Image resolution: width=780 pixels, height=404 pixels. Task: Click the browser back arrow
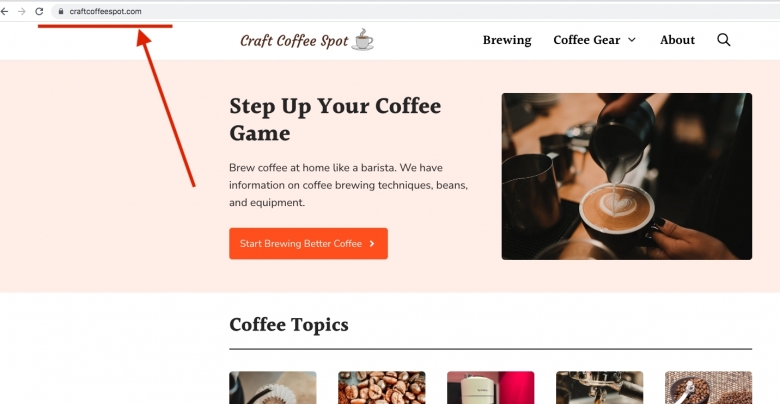click(4, 11)
